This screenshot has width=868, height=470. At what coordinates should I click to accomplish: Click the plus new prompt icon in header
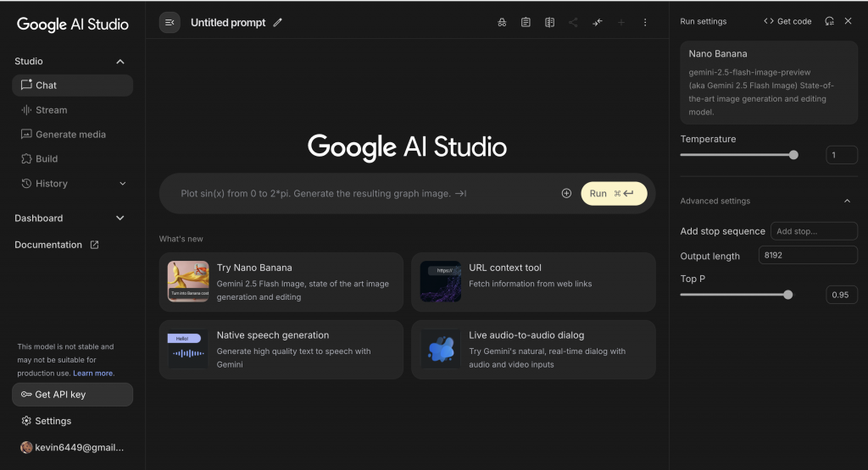(621, 23)
